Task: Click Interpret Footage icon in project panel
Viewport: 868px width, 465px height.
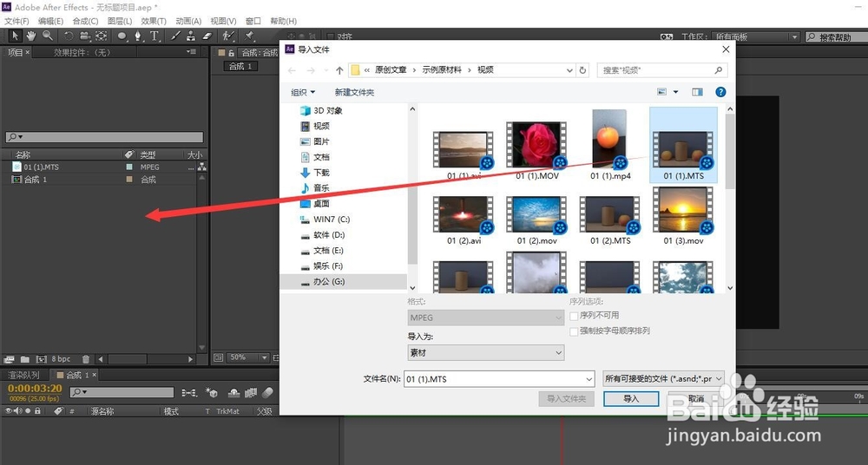Action: pos(9,358)
